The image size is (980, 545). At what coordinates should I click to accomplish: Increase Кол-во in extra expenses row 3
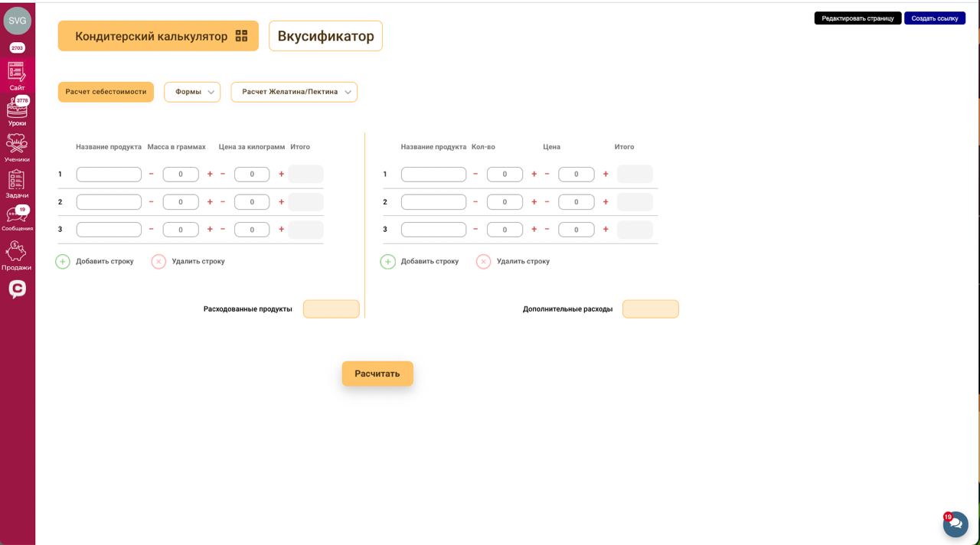click(x=534, y=230)
